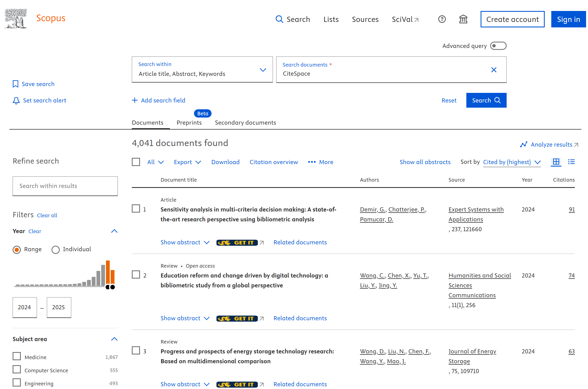Click the Search within results field
This screenshot has width=588, height=389.
[65, 186]
